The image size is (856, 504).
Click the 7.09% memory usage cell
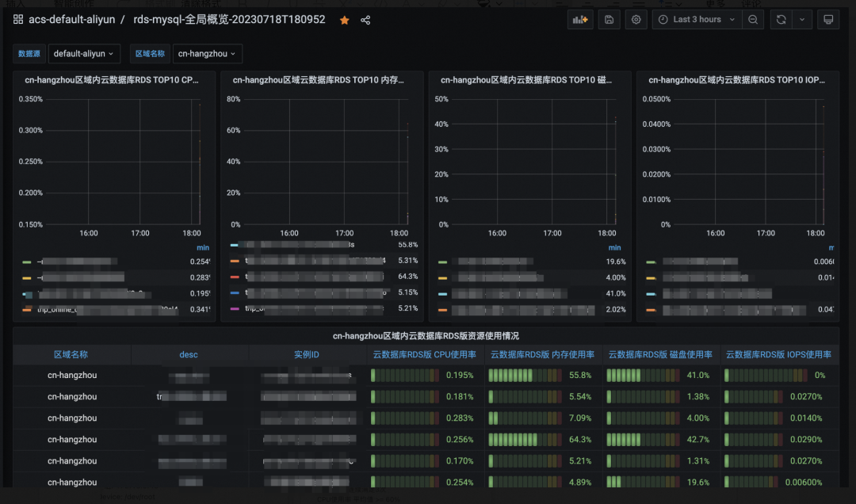(x=543, y=418)
